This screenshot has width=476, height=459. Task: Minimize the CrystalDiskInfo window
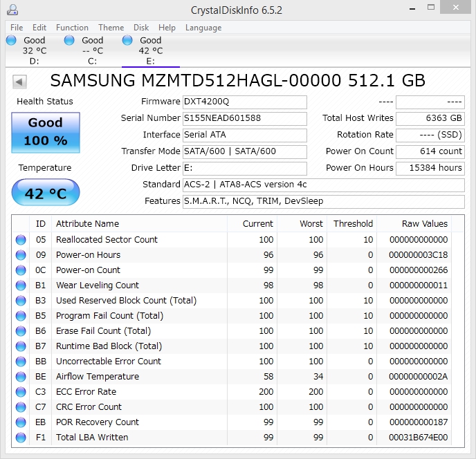412,8
